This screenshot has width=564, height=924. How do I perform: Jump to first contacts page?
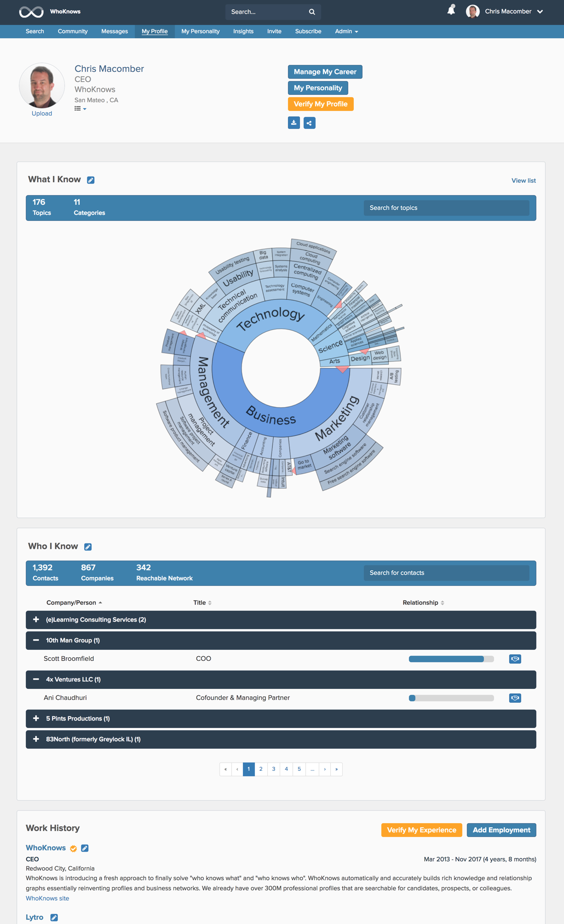click(x=225, y=769)
